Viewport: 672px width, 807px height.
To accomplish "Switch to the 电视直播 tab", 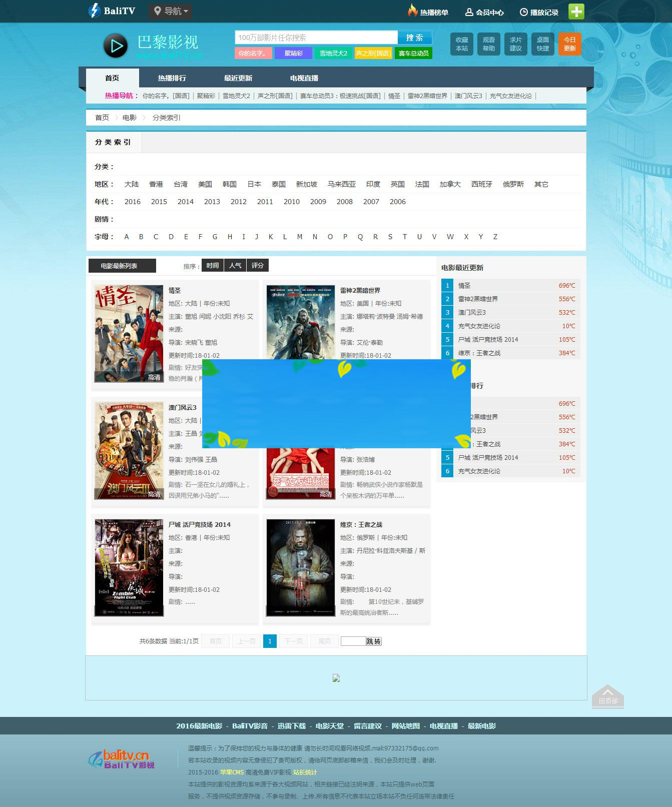I will point(304,78).
